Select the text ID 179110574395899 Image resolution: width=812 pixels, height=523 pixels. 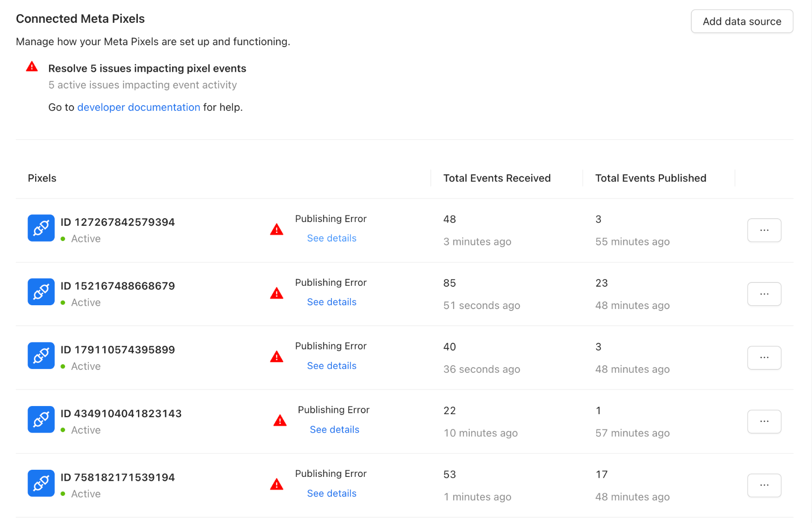coord(117,349)
